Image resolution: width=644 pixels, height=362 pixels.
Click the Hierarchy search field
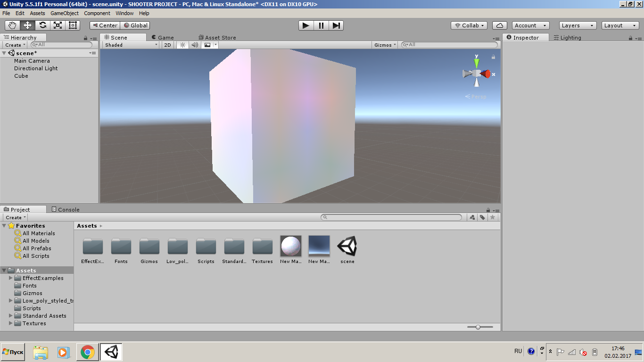point(62,45)
